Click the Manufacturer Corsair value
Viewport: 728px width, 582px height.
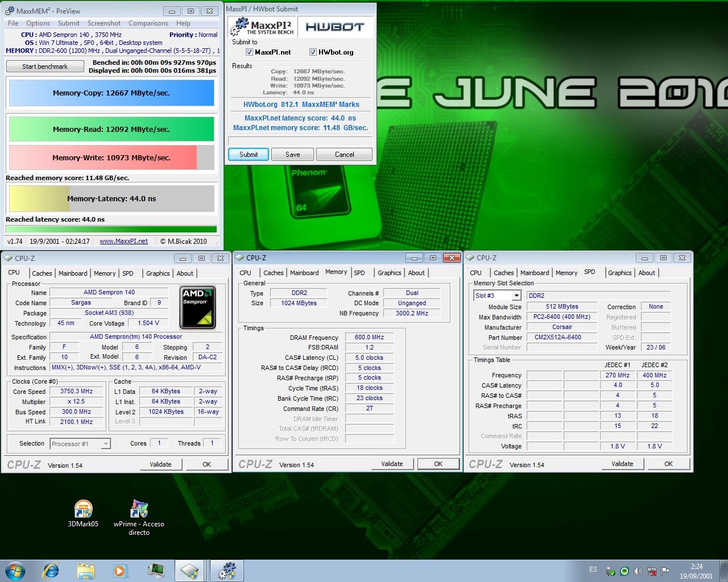562,327
